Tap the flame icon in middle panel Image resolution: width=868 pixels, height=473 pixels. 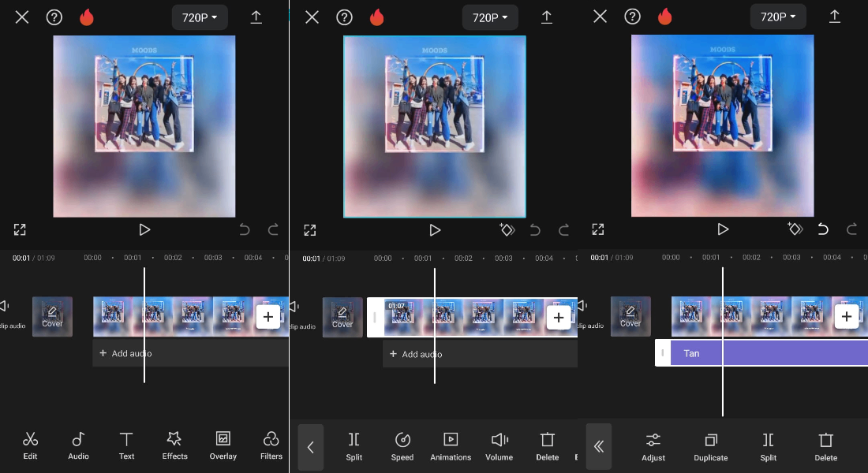pyautogui.click(x=376, y=17)
